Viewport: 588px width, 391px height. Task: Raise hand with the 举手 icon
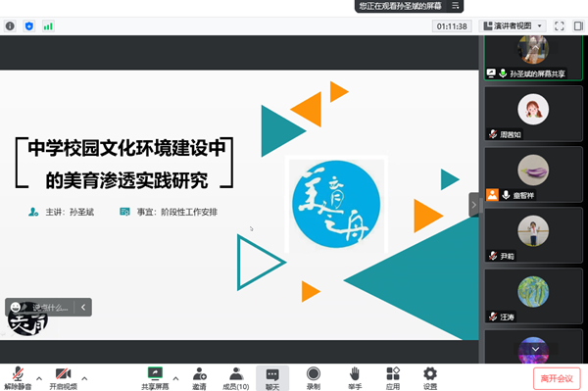(x=355, y=378)
